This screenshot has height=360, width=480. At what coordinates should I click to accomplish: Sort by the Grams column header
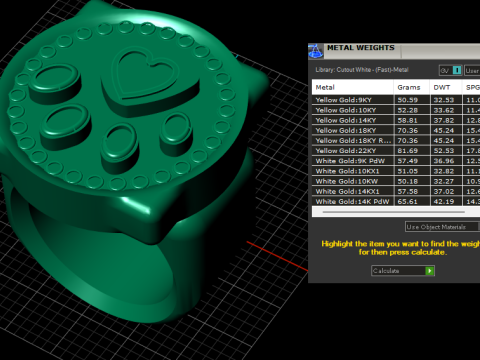(412, 87)
